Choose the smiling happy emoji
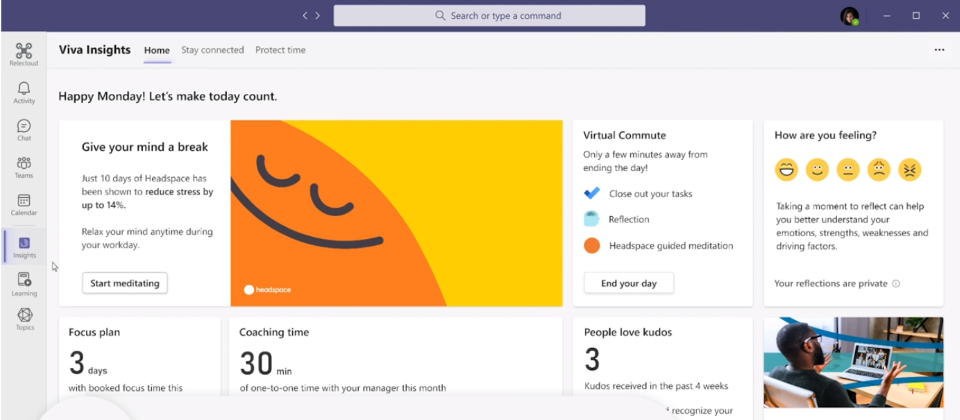Viewport: 960px width, 420px height. (x=817, y=170)
